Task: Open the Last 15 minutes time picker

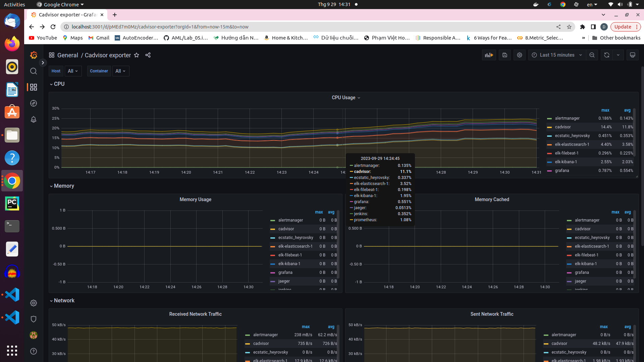Action: (557, 55)
